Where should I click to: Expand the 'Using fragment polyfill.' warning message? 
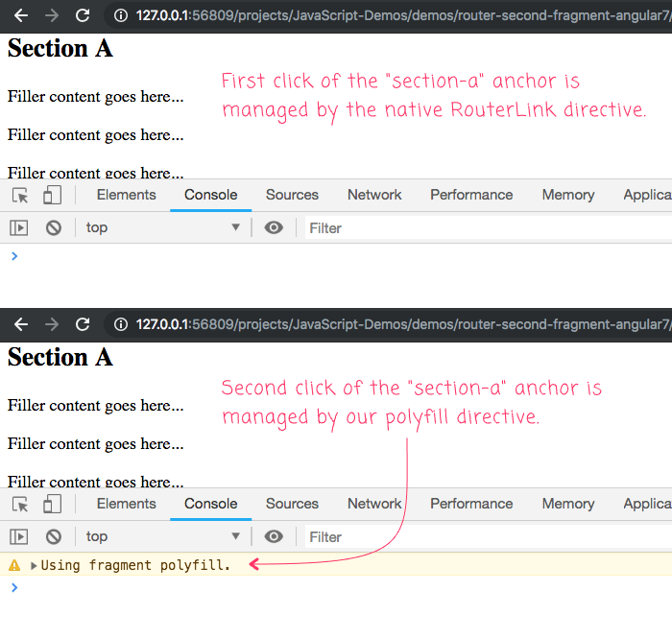34,566
